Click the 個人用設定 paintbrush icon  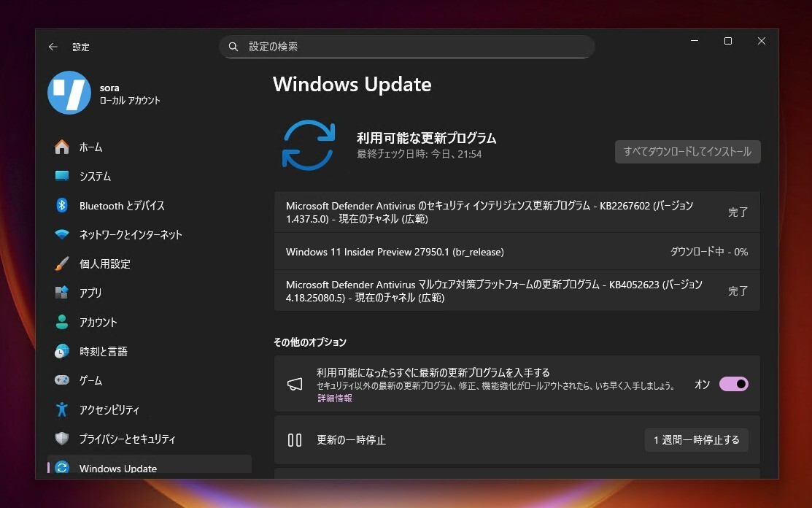pyautogui.click(x=62, y=263)
